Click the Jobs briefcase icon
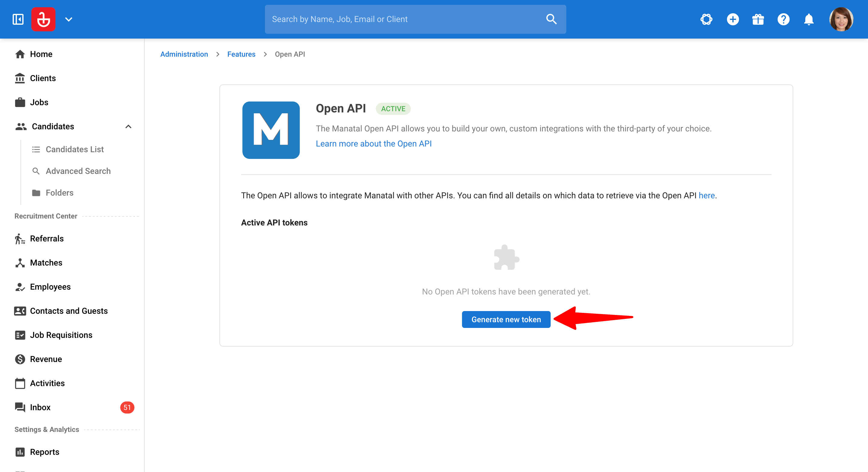This screenshot has height=472, width=868. 20,102
